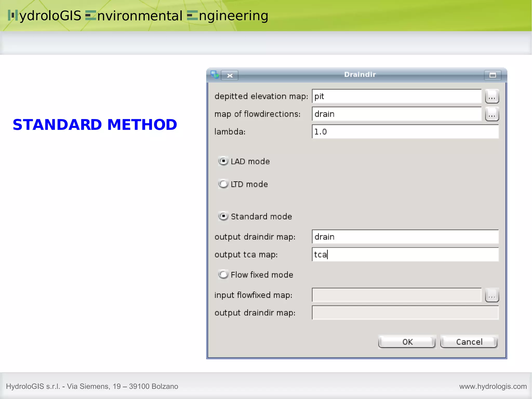Click the lambda value field showing 1.0
This screenshot has height=399, width=532.
pos(405,132)
